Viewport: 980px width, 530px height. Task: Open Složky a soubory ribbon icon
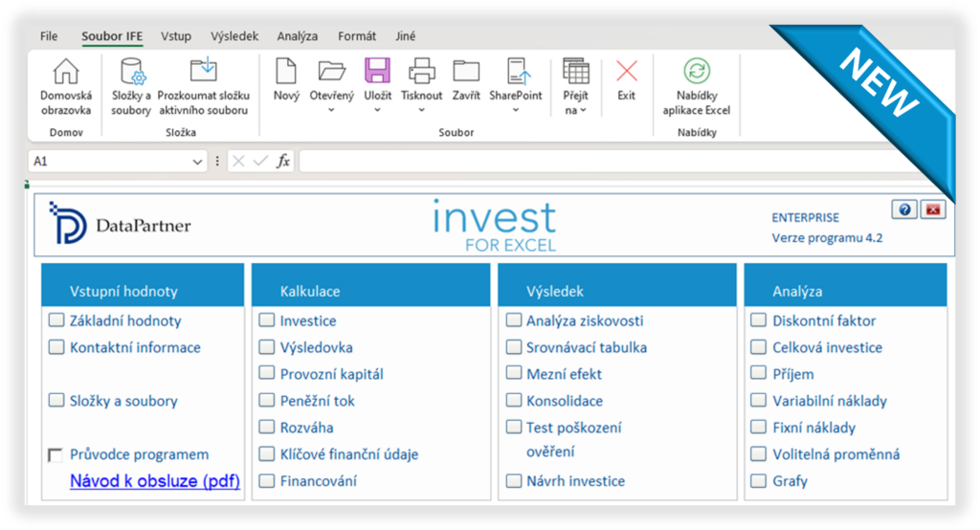click(x=131, y=72)
